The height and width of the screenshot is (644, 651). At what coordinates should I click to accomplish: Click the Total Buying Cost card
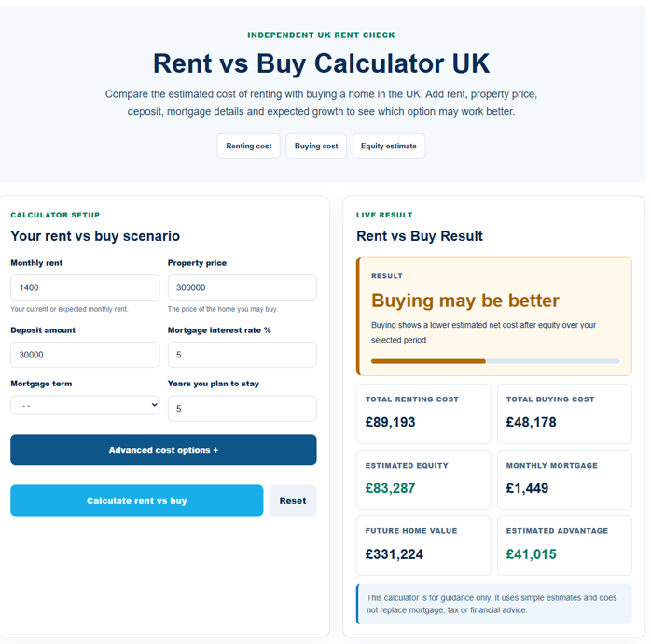point(564,413)
